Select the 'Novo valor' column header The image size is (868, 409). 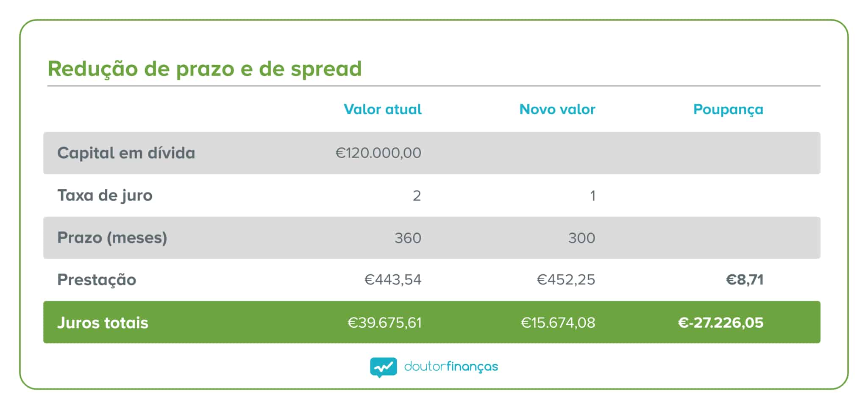click(x=557, y=109)
